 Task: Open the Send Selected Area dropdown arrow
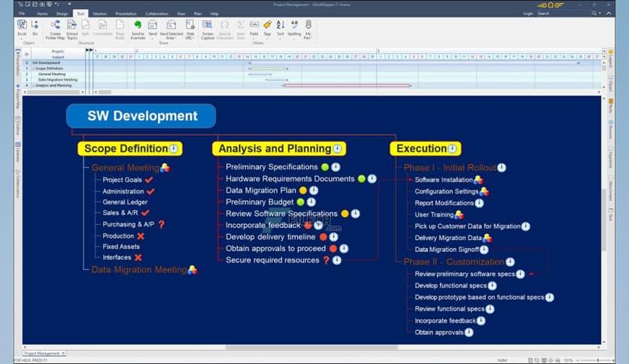177,39
